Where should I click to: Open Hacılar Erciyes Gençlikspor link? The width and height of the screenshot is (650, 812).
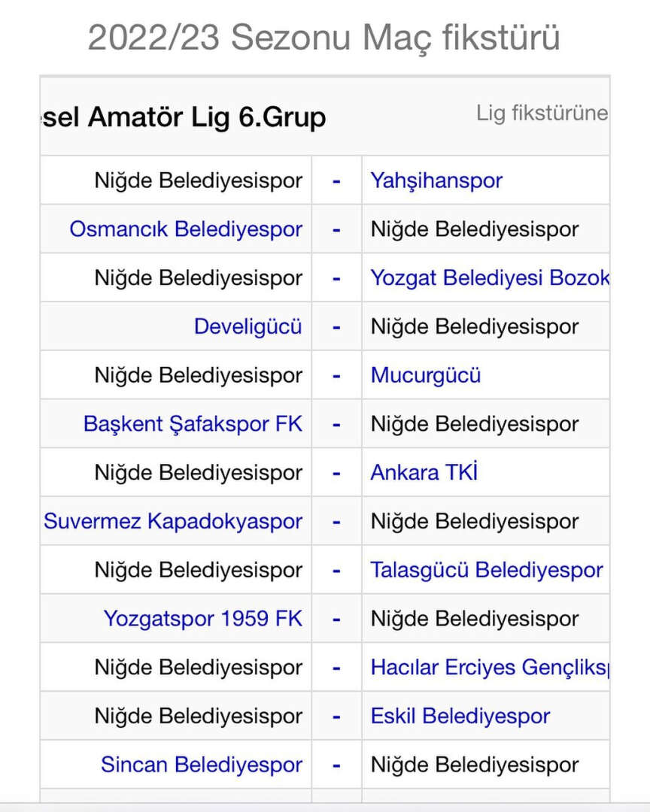pyautogui.click(x=489, y=667)
